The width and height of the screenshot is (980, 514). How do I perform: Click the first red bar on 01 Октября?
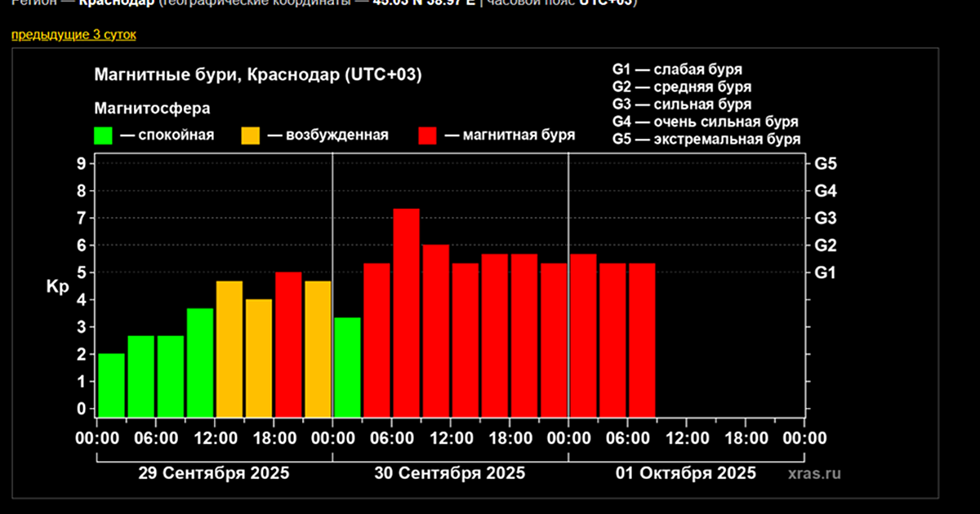pyautogui.click(x=583, y=335)
